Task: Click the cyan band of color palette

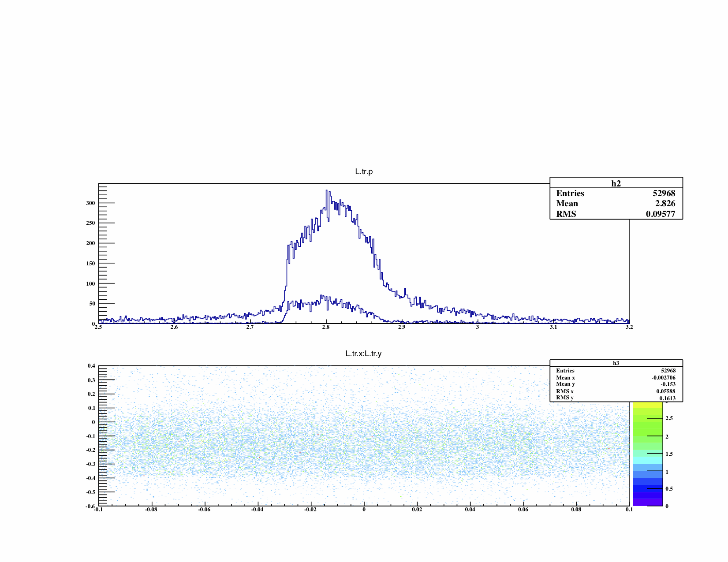Action: pyautogui.click(x=647, y=460)
